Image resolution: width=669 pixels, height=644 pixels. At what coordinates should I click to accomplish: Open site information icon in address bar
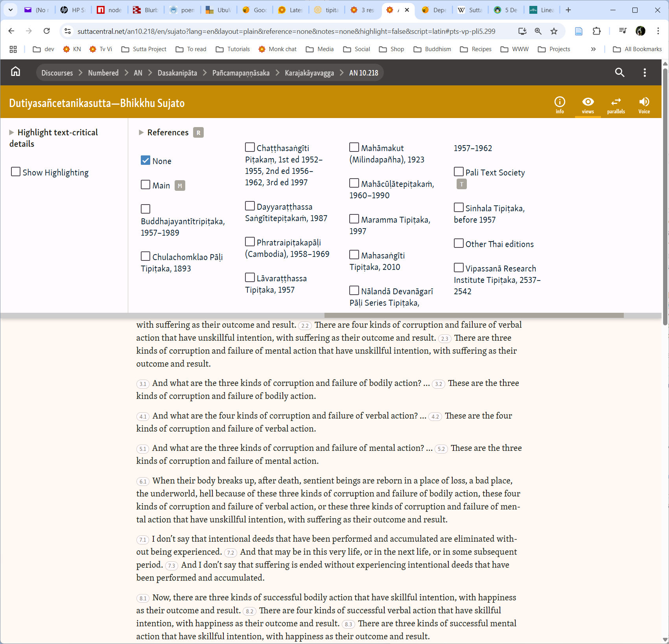click(68, 31)
